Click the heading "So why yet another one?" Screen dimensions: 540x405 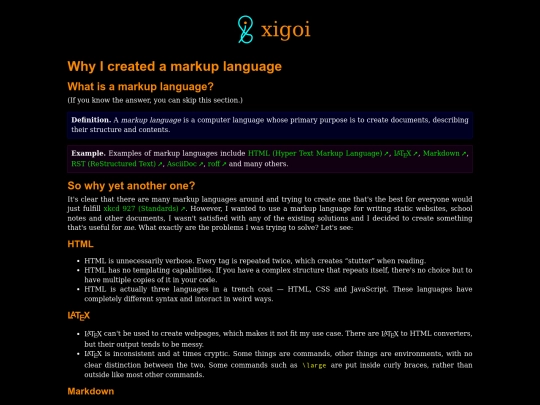[131, 186]
